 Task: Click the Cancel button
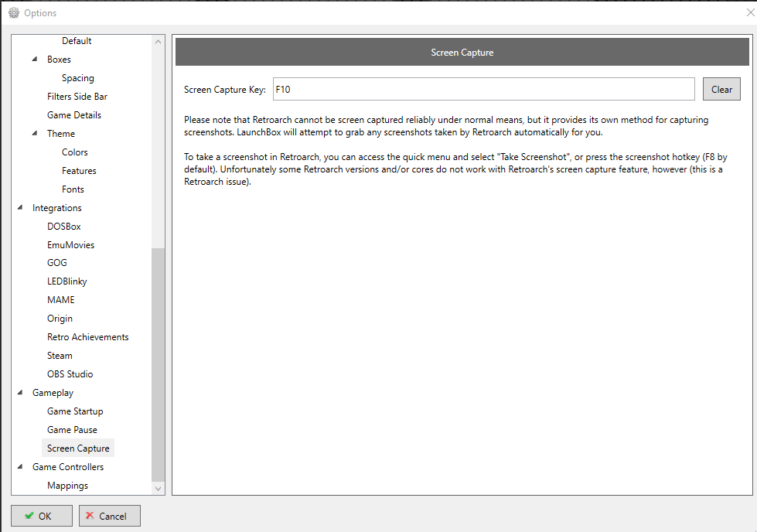[110, 516]
